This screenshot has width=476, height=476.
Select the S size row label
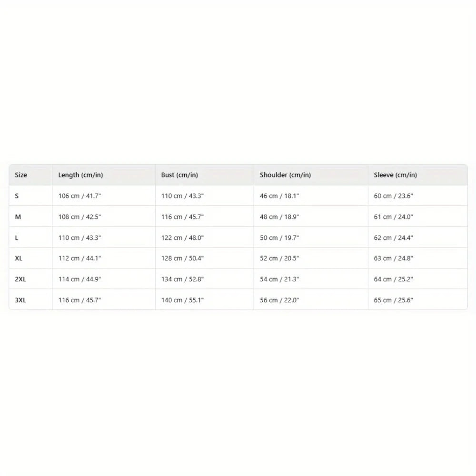pos(17,196)
